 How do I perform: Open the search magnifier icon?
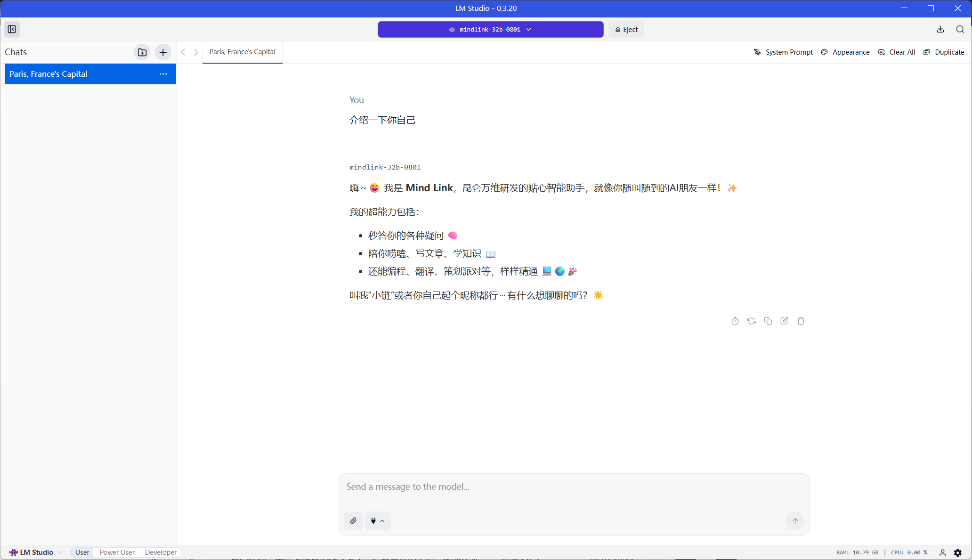(960, 29)
